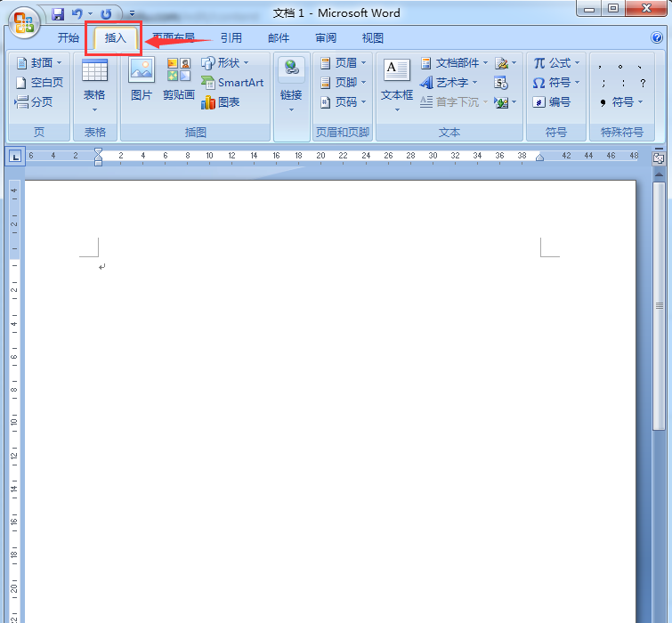Save document via quick access toolbar
672x623 pixels.
[58, 14]
